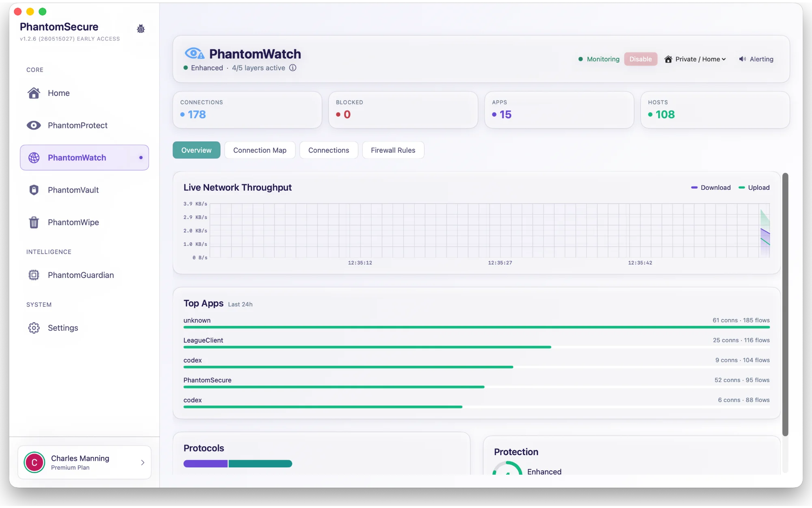812x508 pixels.
Task: Click the "4/5 layers active" text
Action: 259,68
